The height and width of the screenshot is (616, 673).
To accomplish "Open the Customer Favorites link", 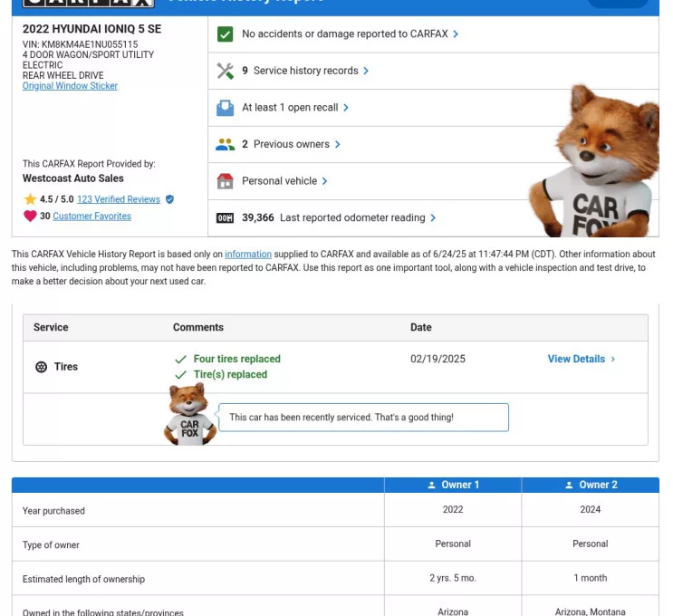I will click(91, 217).
